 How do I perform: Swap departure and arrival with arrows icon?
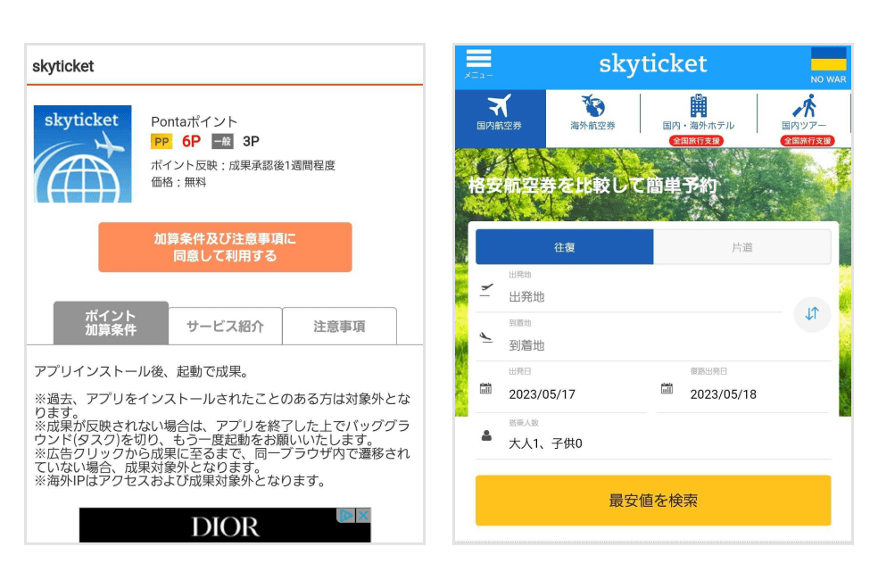point(812,313)
